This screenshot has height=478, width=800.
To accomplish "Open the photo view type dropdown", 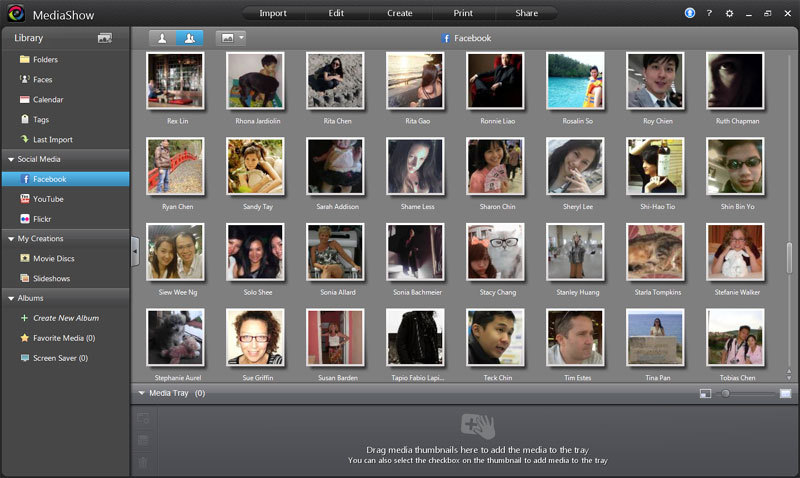I will [231, 38].
